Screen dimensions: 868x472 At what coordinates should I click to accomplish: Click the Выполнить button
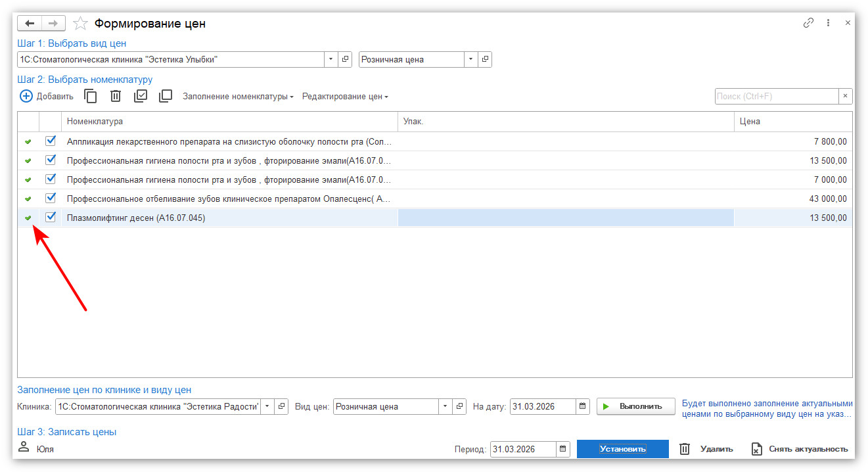coord(635,406)
